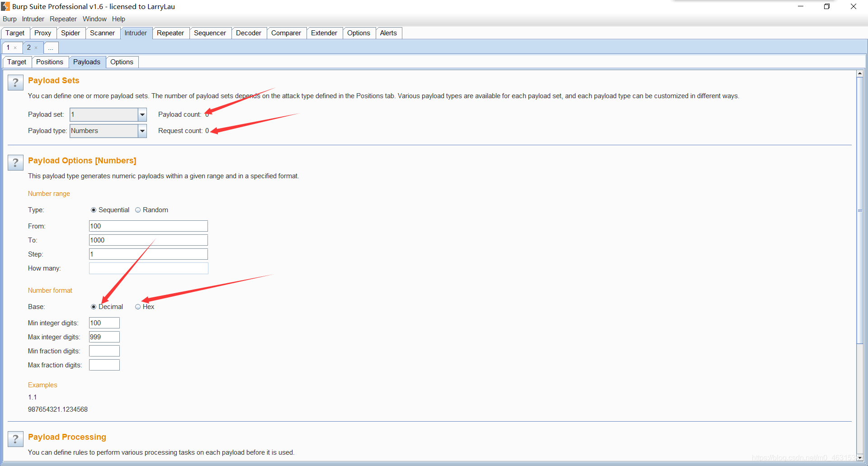This screenshot has height=466, width=868.
Task: Select the Random number range type
Action: click(138, 209)
